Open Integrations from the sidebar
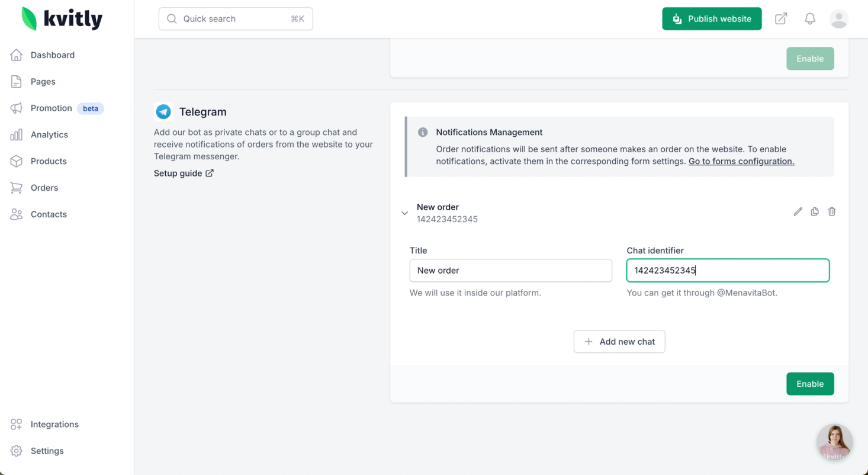 (x=54, y=425)
